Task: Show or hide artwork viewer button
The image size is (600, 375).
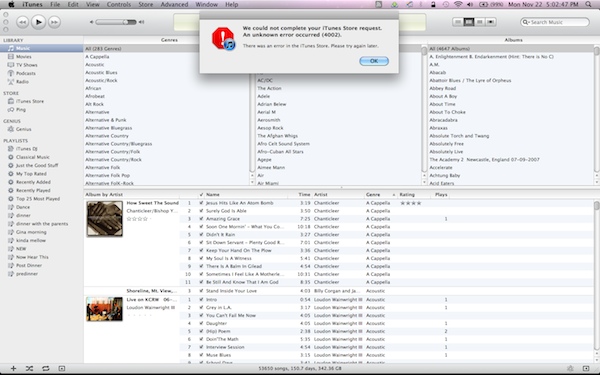Action: click(62, 368)
